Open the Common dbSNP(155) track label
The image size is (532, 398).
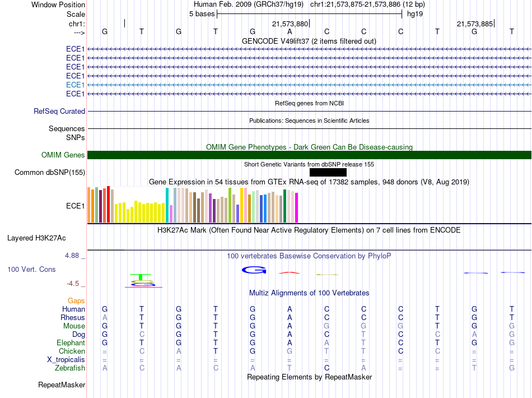point(49,173)
